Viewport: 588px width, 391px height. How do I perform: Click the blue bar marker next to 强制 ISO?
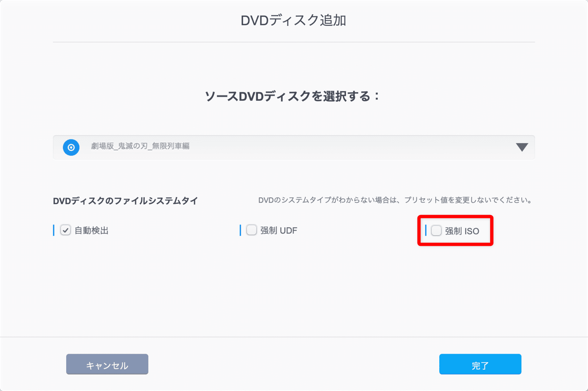pyautogui.click(x=427, y=231)
